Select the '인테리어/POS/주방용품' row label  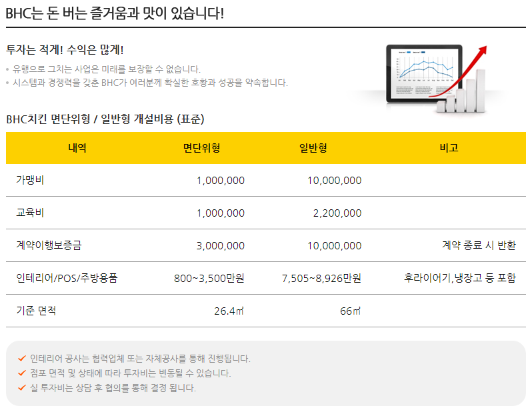[67, 278]
